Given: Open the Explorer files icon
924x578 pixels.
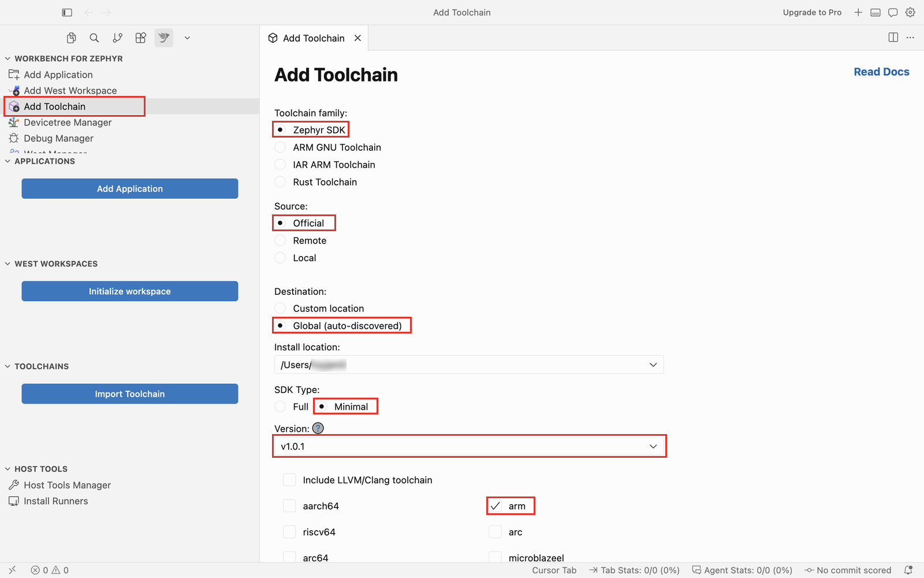Looking at the screenshot, I should (72, 38).
